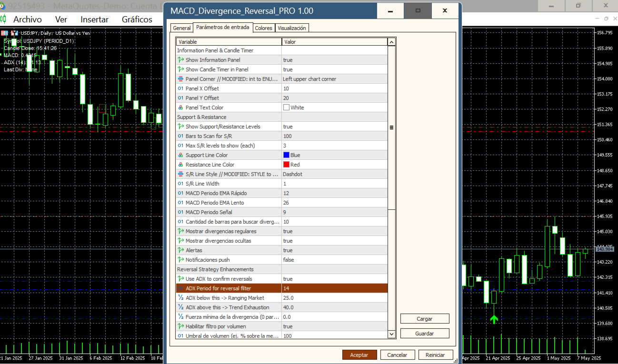Click the integer icon beside MACD Periodo Señal
The image size is (618, 364).
click(x=180, y=212)
